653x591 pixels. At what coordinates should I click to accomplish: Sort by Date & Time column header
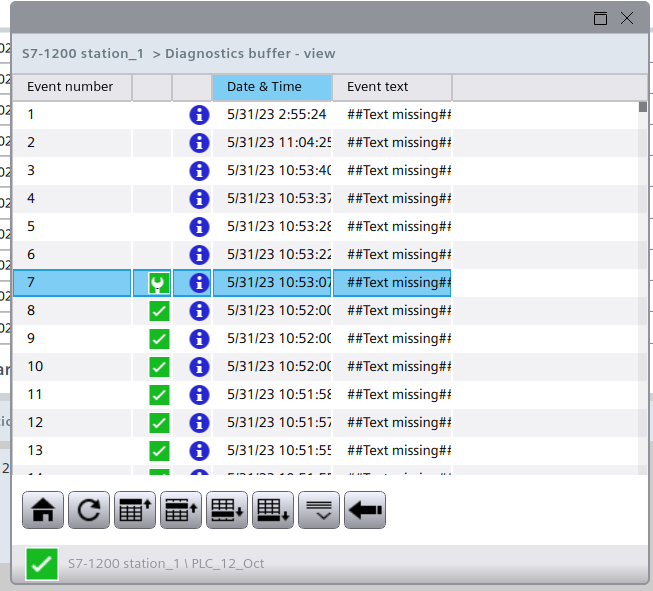pos(272,87)
